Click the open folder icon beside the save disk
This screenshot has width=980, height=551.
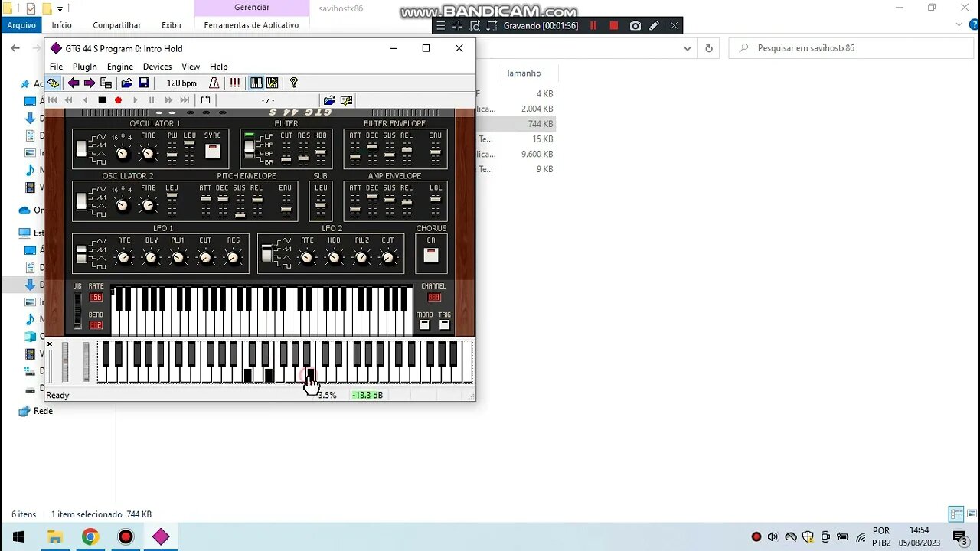pyautogui.click(x=127, y=83)
